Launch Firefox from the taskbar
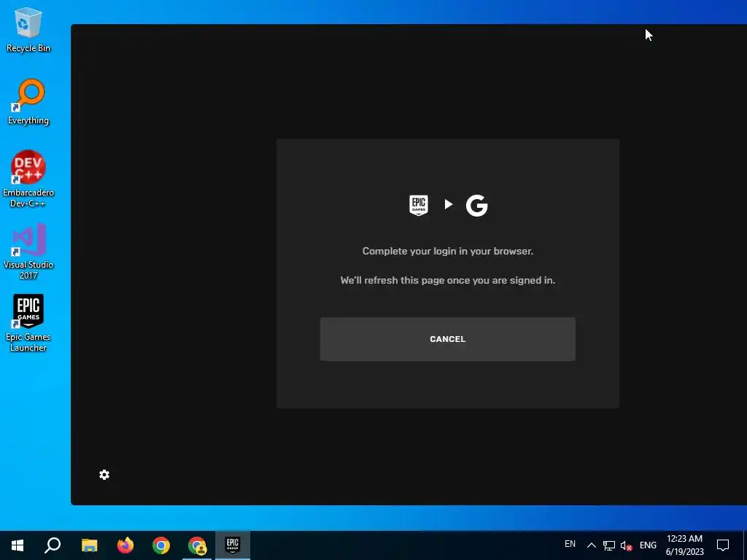The image size is (747, 560). point(125,545)
